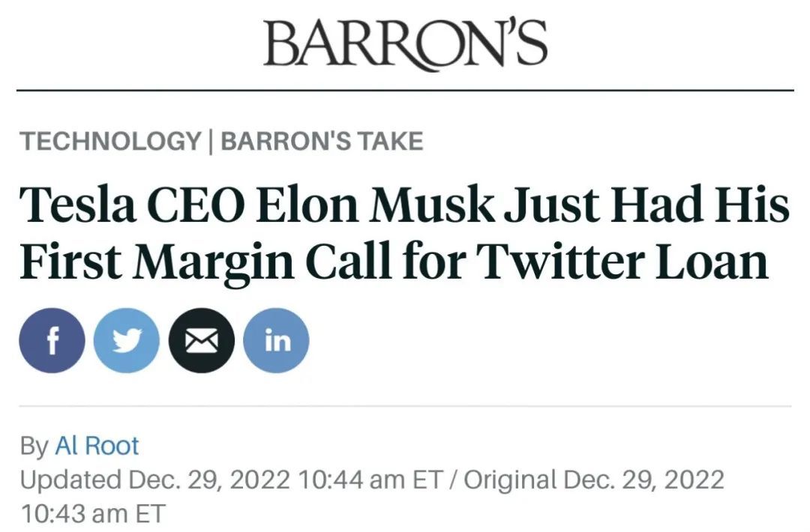Open the TECHNOLOGY section label

tap(110, 141)
